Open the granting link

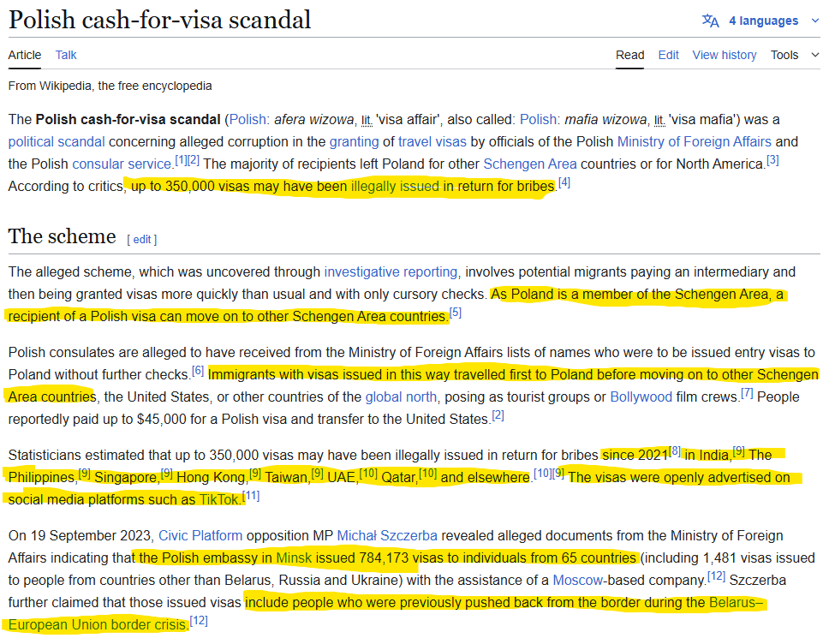coord(355,141)
